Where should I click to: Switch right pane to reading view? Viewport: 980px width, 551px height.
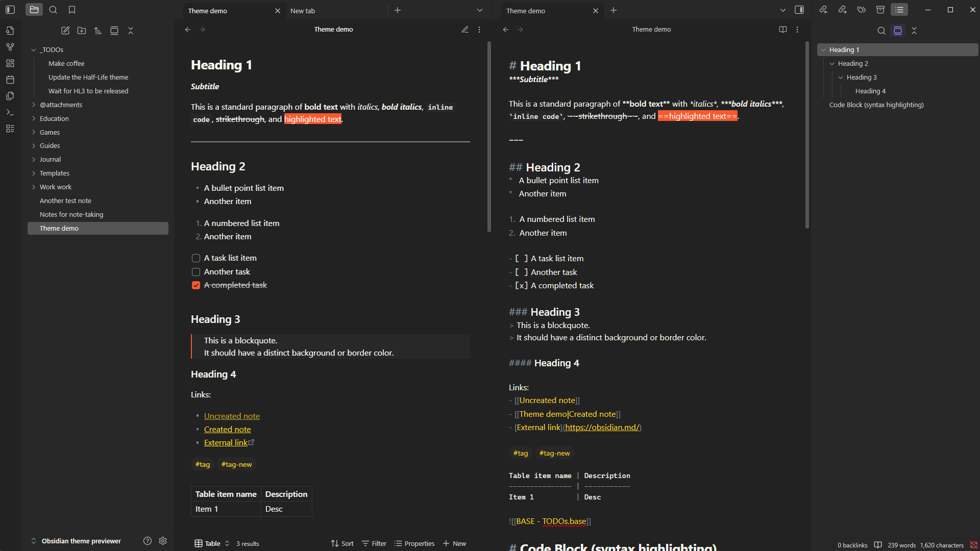point(783,30)
